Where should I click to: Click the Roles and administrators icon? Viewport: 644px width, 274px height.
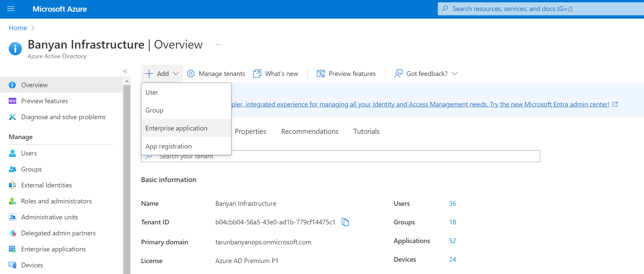pyautogui.click(x=12, y=201)
